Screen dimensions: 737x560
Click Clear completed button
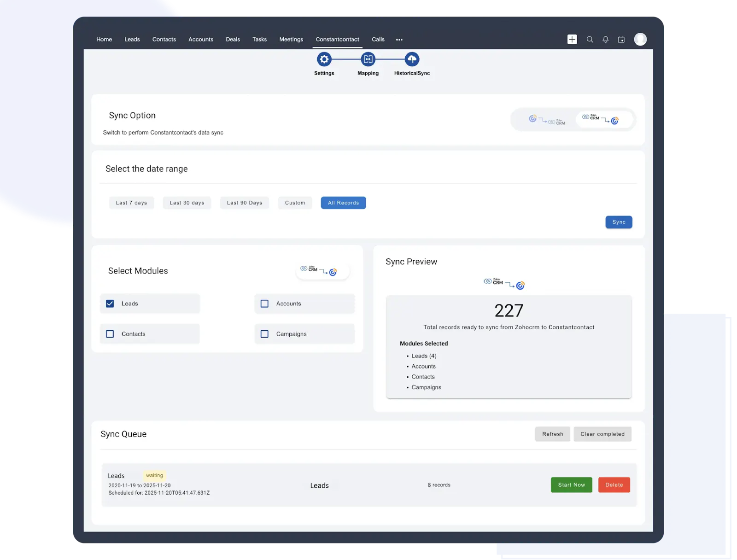(602, 434)
